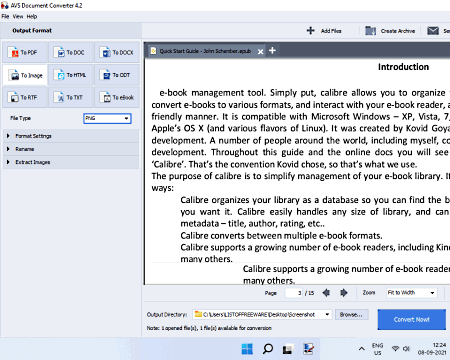Viewport: 450px width, 360px height.
Task: Open Task View on taskbar
Action: [x=288, y=349]
